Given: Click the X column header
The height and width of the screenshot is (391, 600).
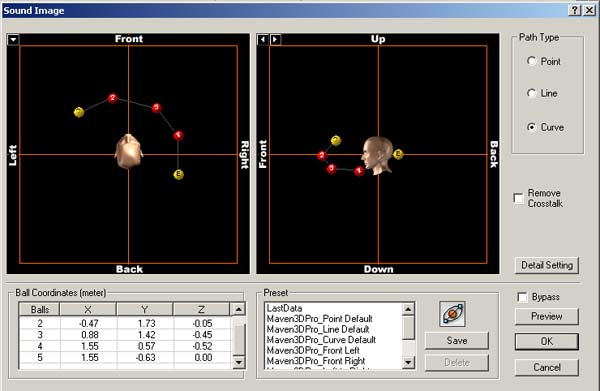Looking at the screenshot, I should point(88,310).
